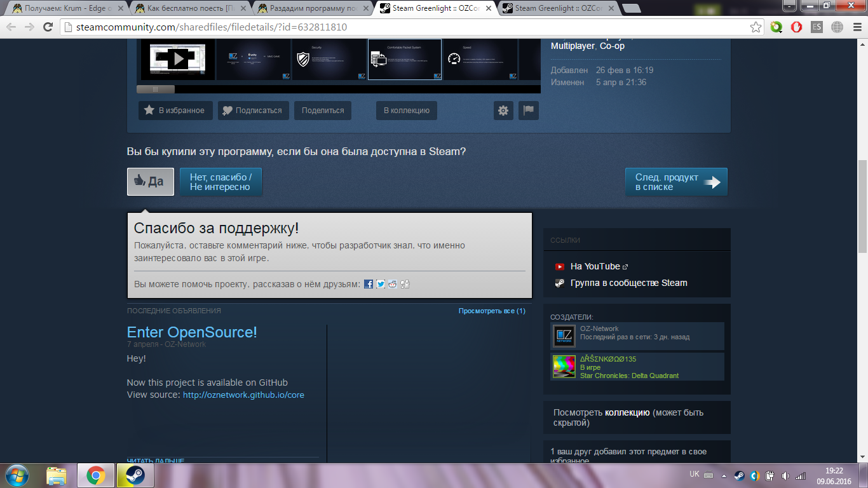Vote Да with the thumbs-up button
The width and height of the screenshot is (868, 488).
151,182
